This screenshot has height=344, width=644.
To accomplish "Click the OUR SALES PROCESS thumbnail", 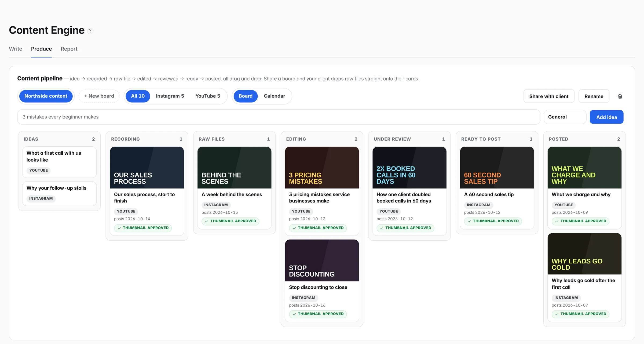I will [x=147, y=168].
